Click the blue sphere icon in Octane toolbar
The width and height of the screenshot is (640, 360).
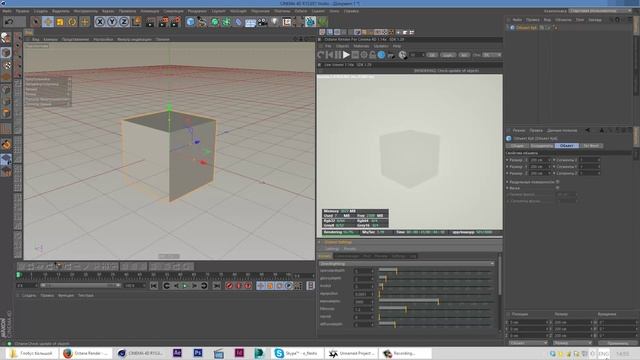[381, 55]
